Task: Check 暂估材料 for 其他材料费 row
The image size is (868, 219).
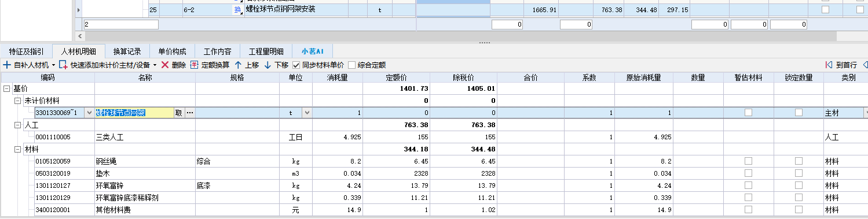Action: 749,210
